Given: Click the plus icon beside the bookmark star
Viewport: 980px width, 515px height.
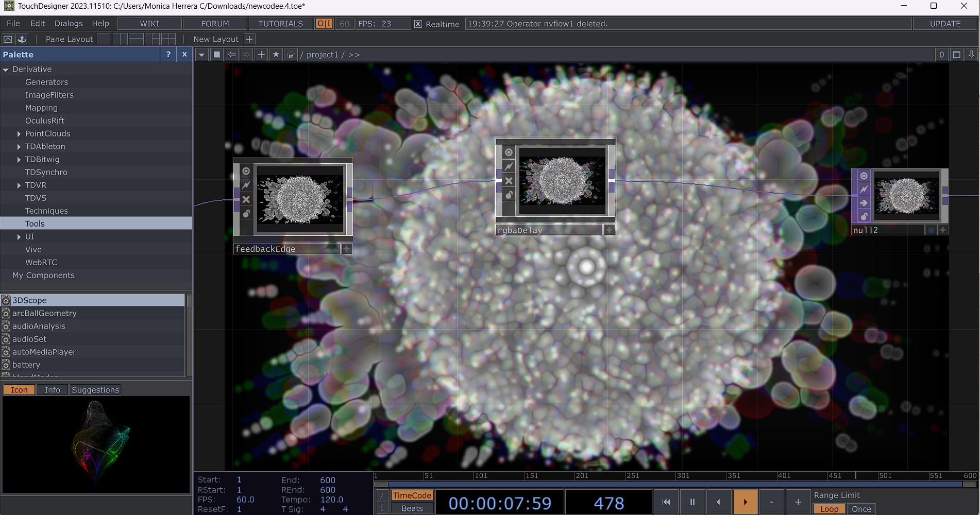Looking at the screenshot, I should [261, 55].
